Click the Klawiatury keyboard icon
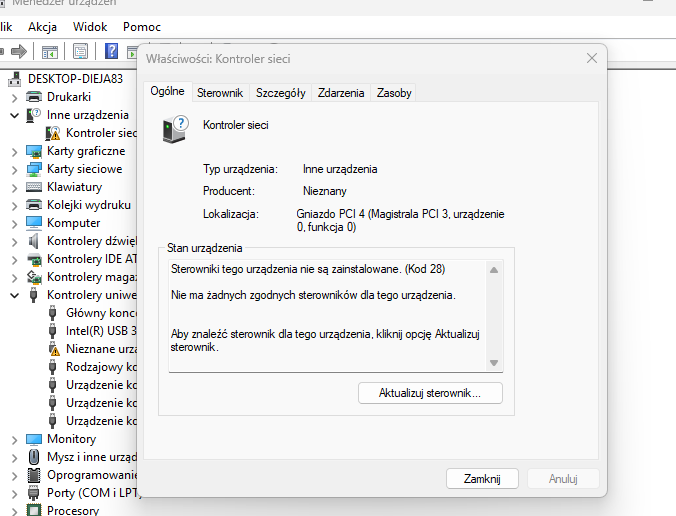The height and width of the screenshot is (516, 676). pos(34,187)
